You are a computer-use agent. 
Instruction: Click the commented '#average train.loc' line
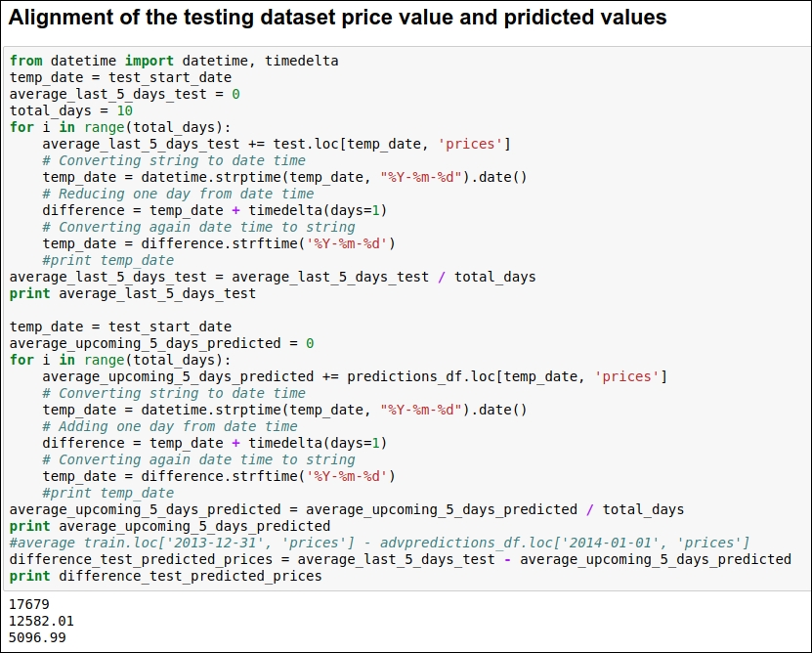tap(379, 543)
